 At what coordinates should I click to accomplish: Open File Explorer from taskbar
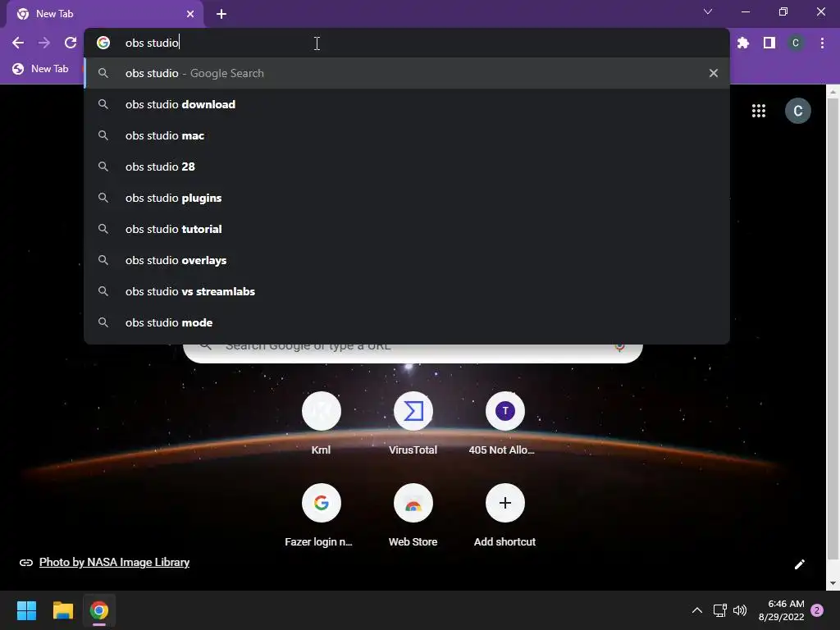[62, 610]
